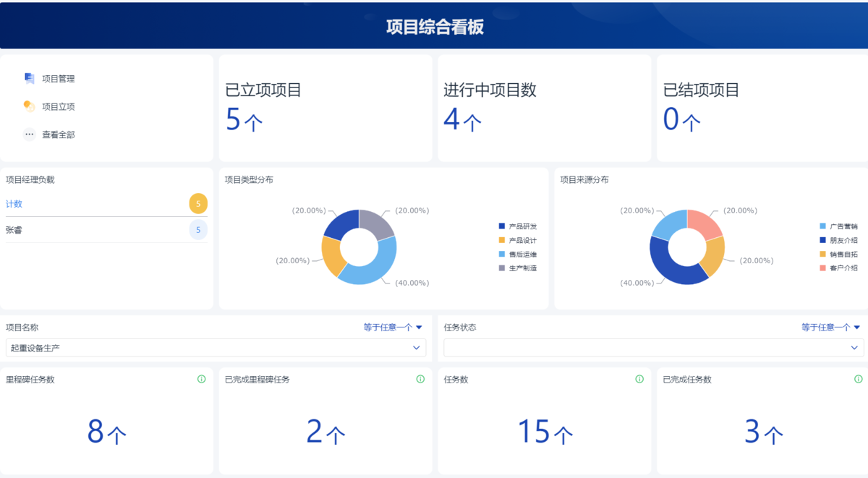Open the 项目名称 filter value dropdown
868x478 pixels.
pos(213,347)
